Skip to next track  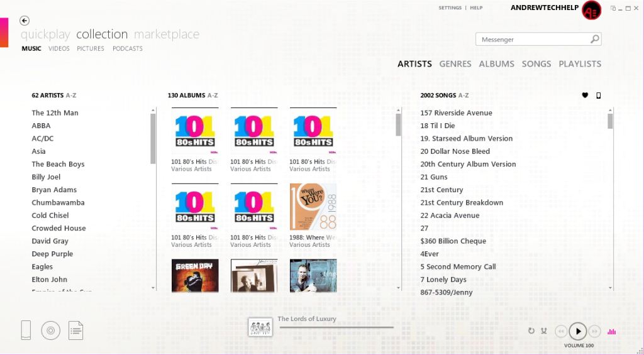[x=594, y=331]
